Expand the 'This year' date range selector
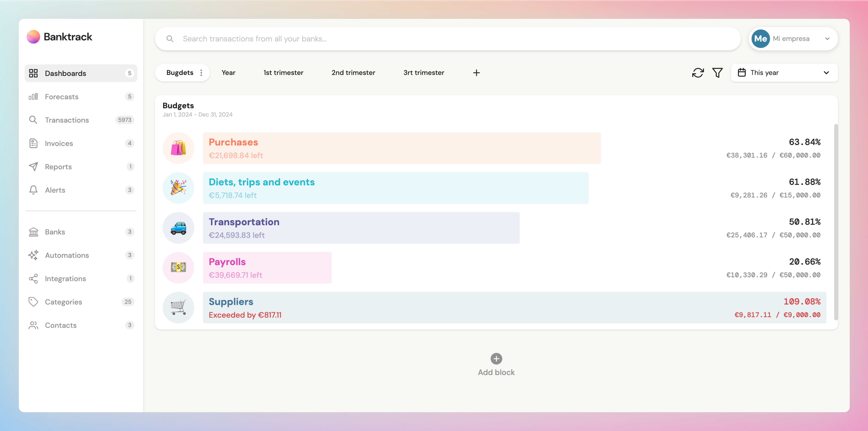868x431 pixels. pyautogui.click(x=784, y=72)
